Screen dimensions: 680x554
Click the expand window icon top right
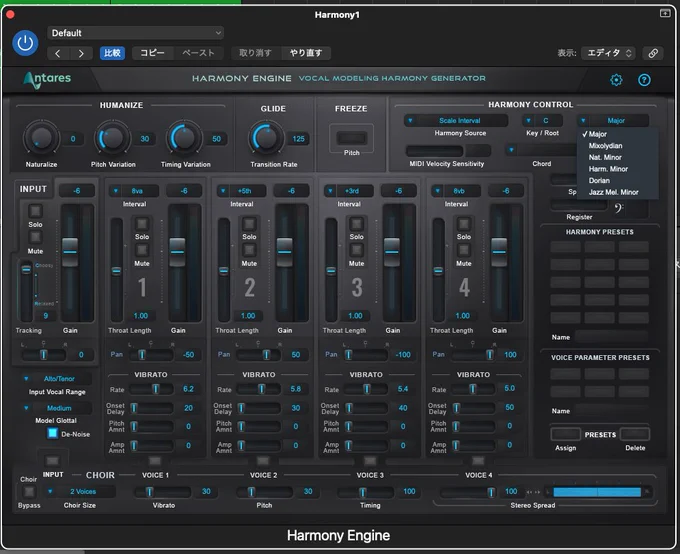tap(665, 13)
